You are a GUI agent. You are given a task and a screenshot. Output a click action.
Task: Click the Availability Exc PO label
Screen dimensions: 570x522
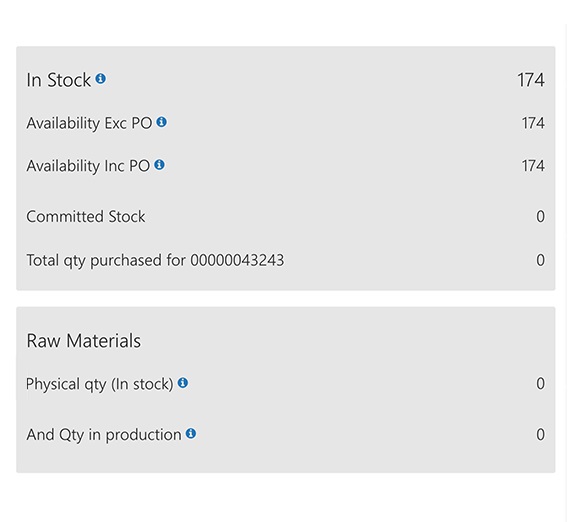(89, 123)
